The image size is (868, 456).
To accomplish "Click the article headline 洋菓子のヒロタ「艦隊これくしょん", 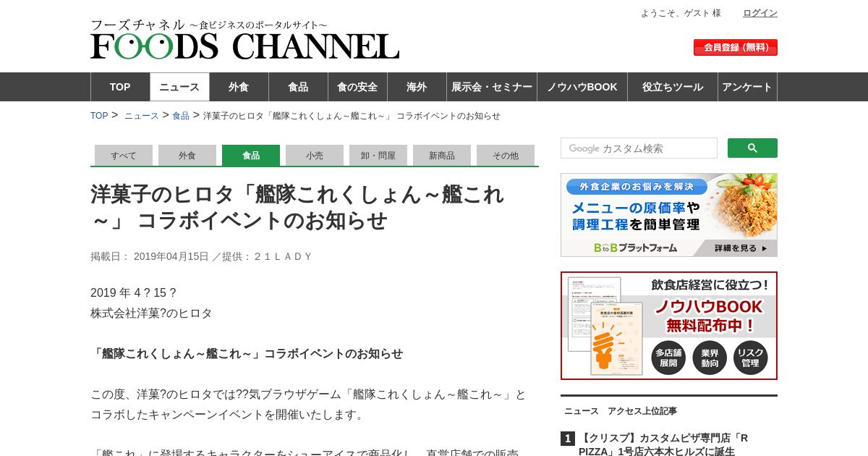I will tap(297, 207).
